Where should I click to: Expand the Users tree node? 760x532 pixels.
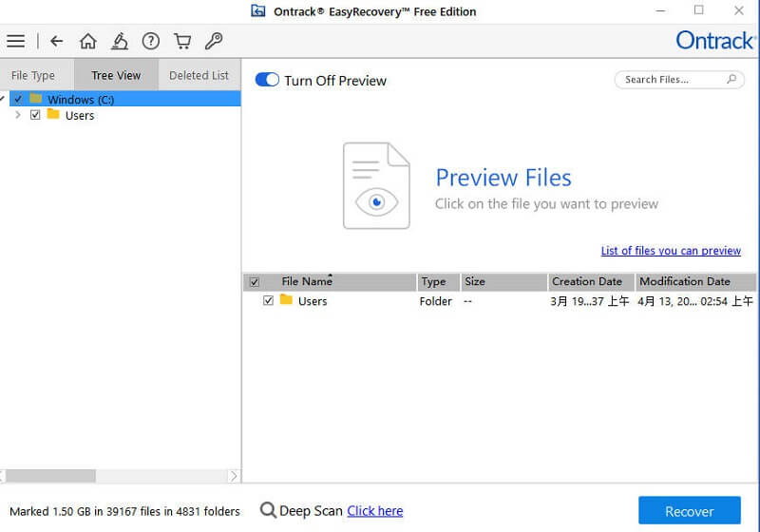(18, 115)
